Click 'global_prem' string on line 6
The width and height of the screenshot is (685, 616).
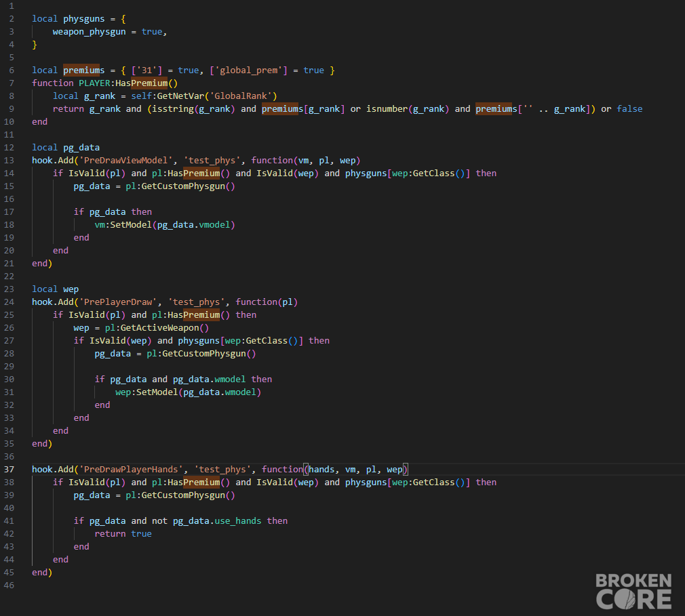[249, 70]
